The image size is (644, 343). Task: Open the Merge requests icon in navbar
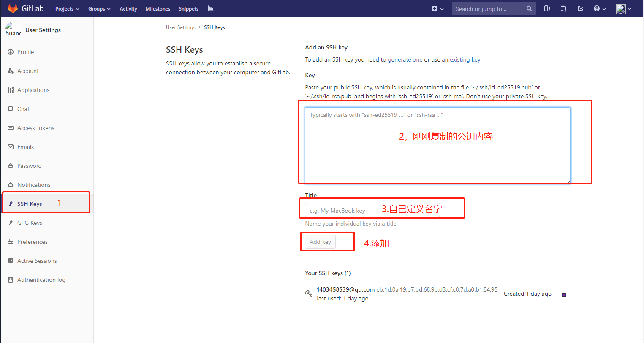(x=563, y=8)
